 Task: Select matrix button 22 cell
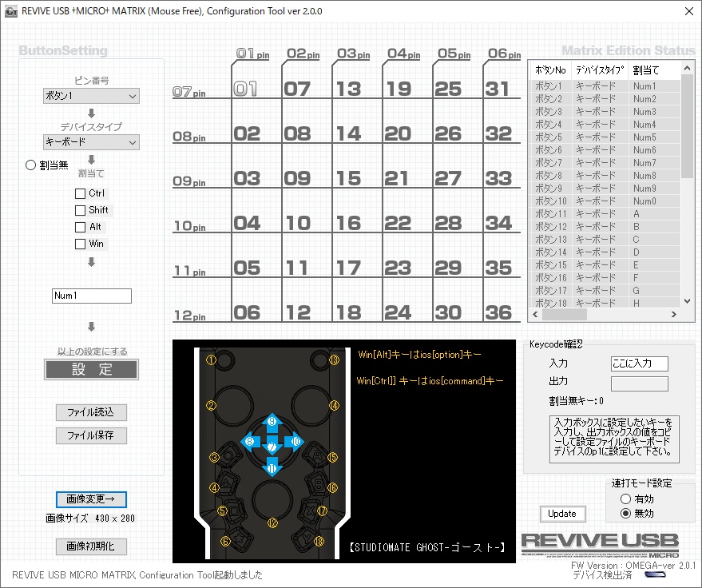[398, 223]
